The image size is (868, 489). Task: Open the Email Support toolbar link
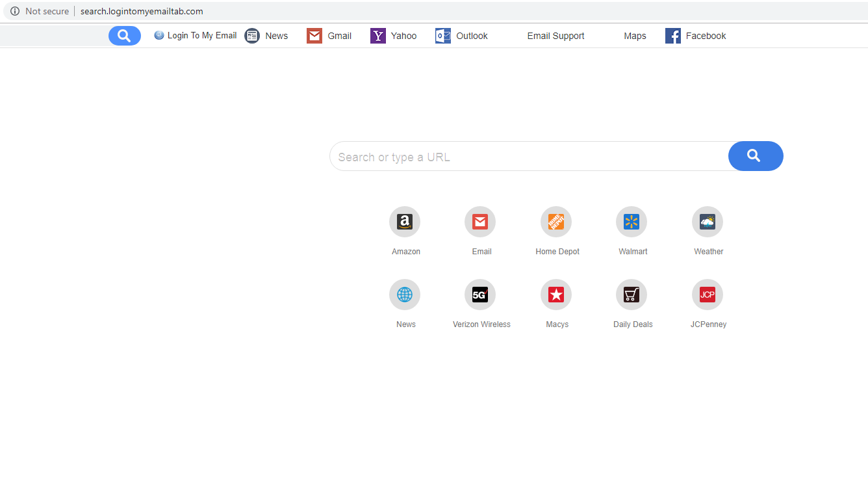pos(555,36)
